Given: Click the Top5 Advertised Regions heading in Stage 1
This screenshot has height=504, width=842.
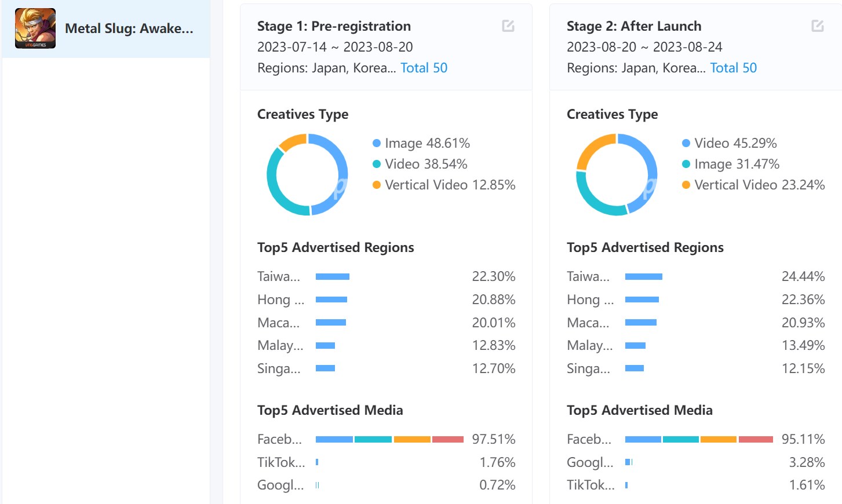Looking at the screenshot, I should pyautogui.click(x=336, y=247).
